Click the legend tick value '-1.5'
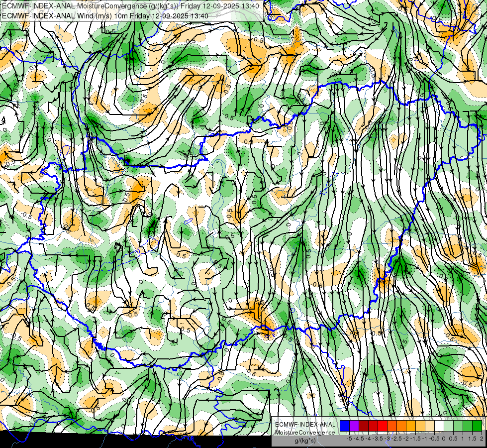This screenshot has width=487, height=448. pos(415,439)
